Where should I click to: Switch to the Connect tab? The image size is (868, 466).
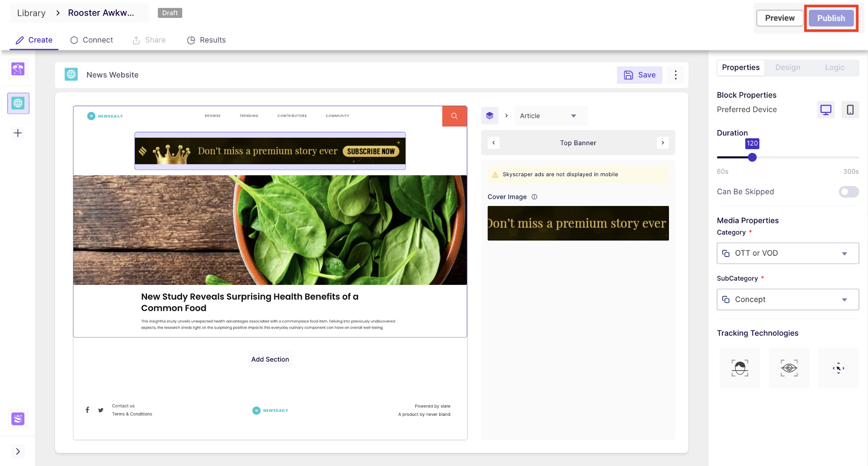point(92,40)
